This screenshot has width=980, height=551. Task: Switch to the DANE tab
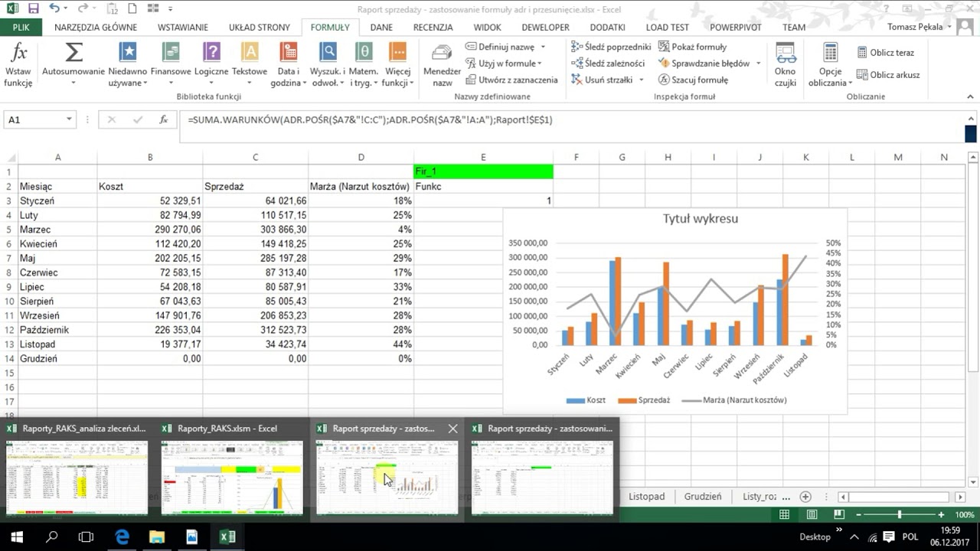(381, 28)
